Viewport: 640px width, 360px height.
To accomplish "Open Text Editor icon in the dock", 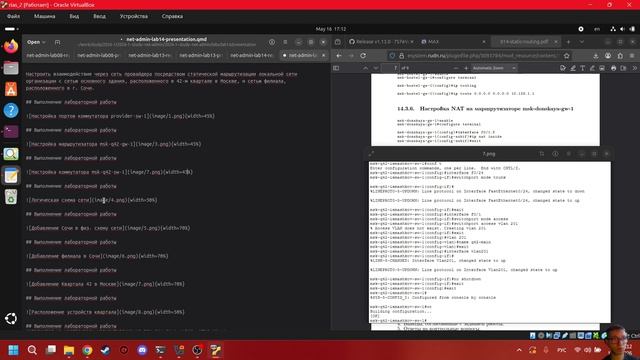I will coord(11,176).
